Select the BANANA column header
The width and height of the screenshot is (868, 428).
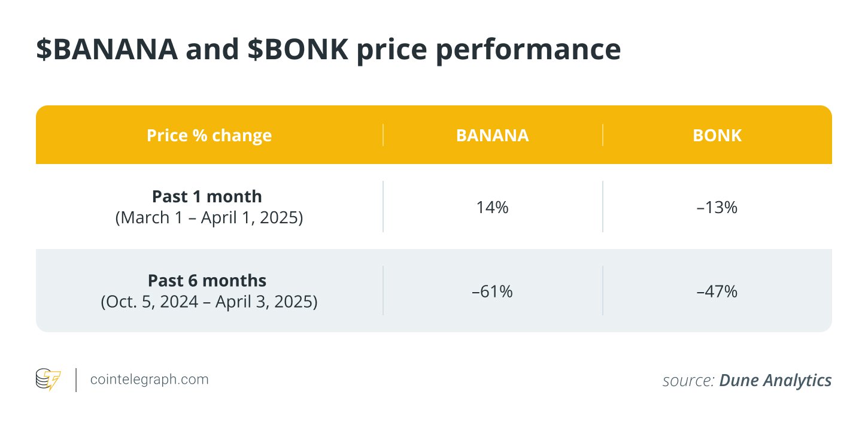492,135
